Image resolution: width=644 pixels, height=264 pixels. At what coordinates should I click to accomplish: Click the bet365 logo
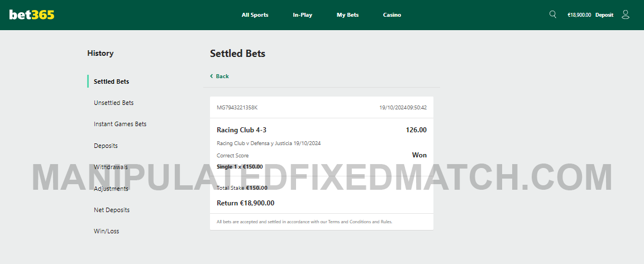pyautogui.click(x=32, y=15)
